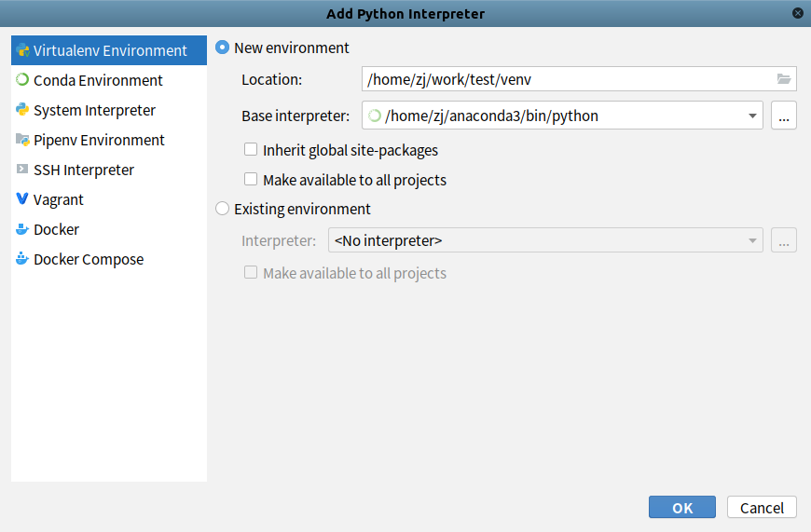Click the Docker Compose icon
The image size is (811, 532).
click(22, 259)
